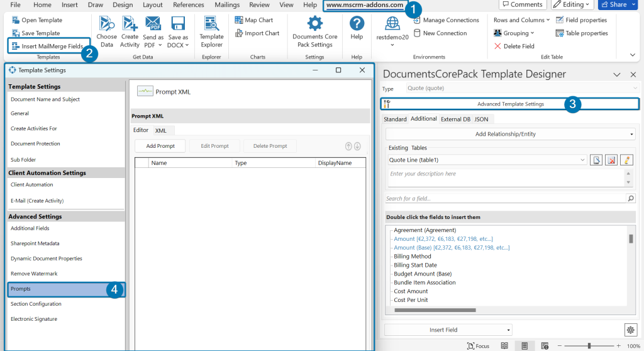Click the Send as PDF icon

(x=153, y=23)
